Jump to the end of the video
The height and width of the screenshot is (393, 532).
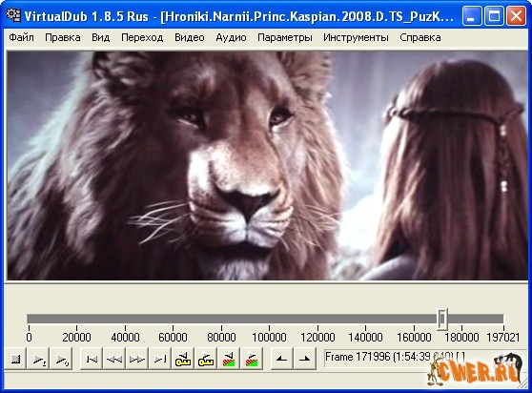[160, 359]
